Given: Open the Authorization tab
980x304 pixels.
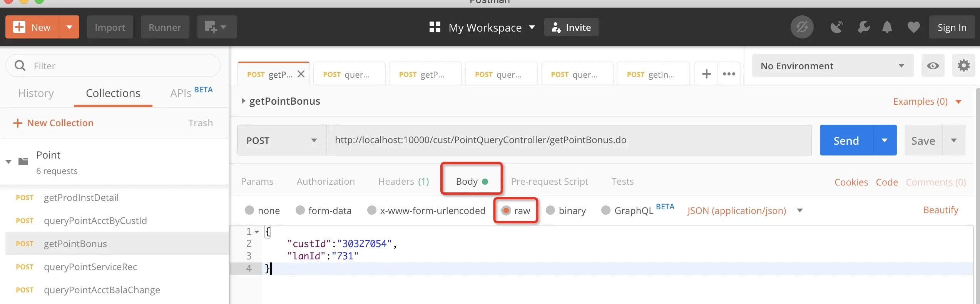Looking at the screenshot, I should pyautogui.click(x=326, y=181).
